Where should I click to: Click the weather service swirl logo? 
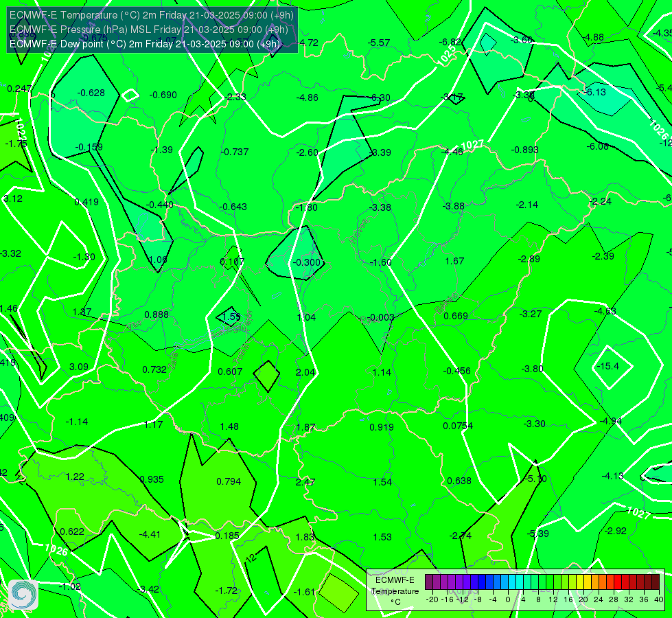click(23, 595)
